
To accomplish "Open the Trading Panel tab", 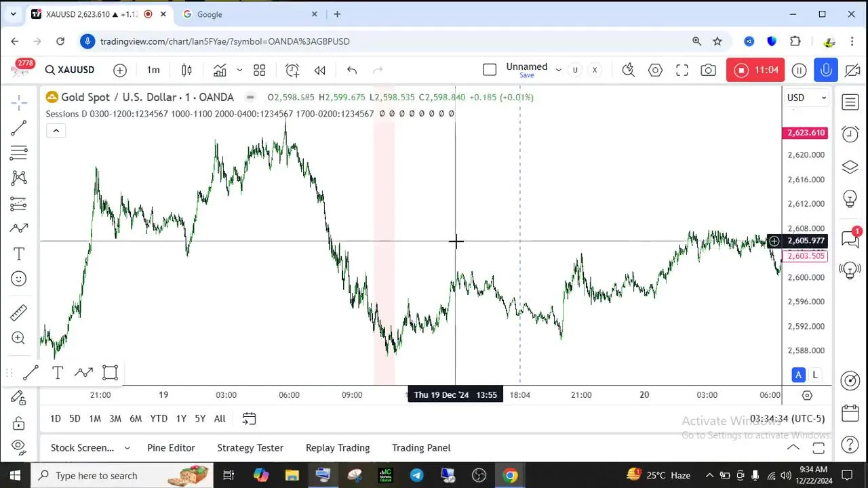I will click(421, 448).
